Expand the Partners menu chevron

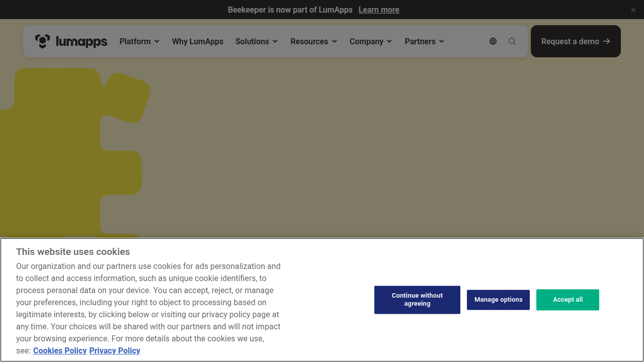click(442, 41)
